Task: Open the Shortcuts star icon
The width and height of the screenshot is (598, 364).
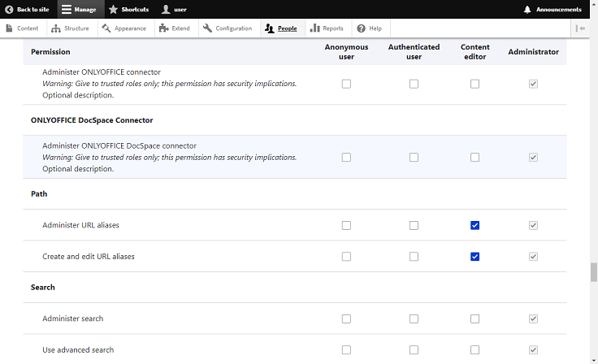Action: (113, 10)
